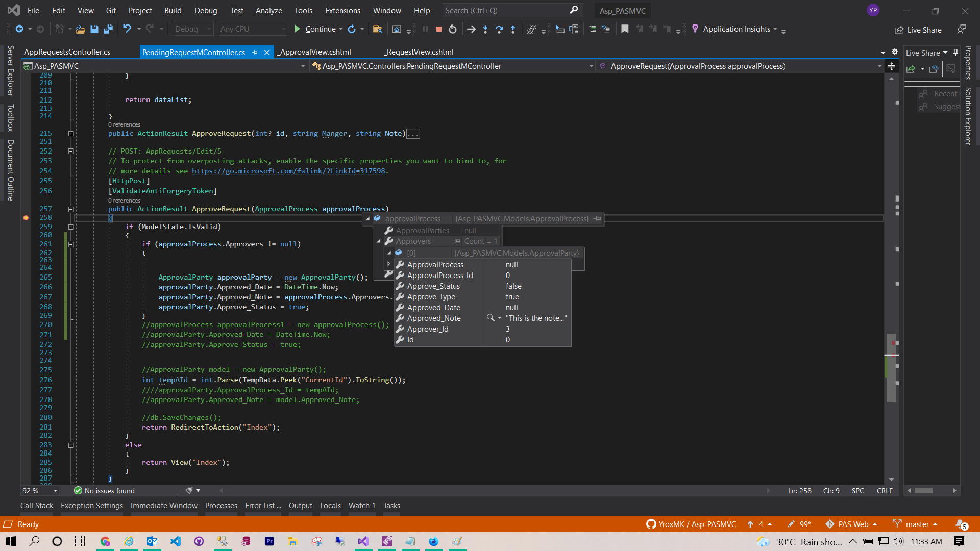980x551 pixels.
Task: Open the Asp_PASMVC project scope dropdown
Action: point(164,66)
